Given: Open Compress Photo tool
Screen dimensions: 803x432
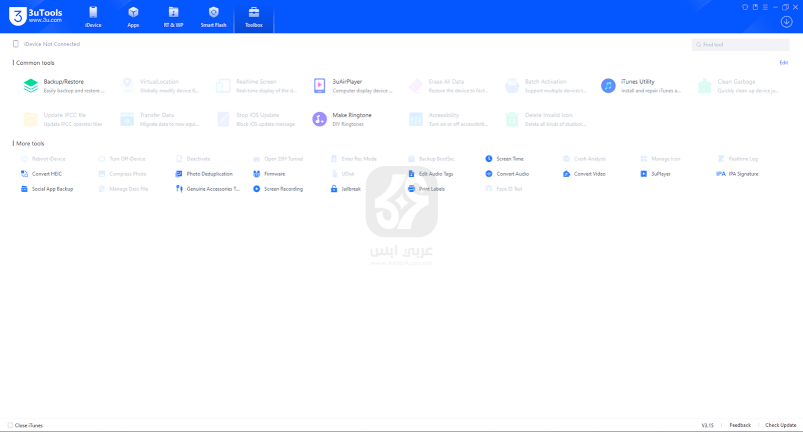Looking at the screenshot, I should [x=122, y=174].
